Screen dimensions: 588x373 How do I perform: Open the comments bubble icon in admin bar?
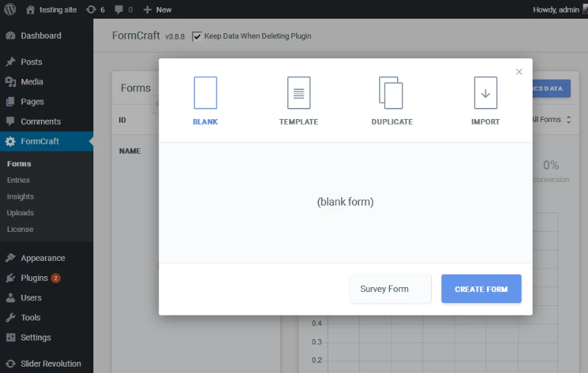119,10
